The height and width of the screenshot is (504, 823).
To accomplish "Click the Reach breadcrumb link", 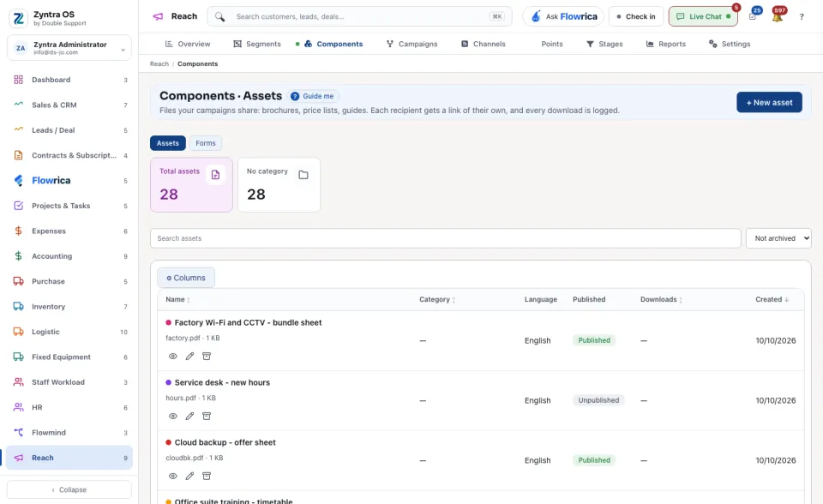I will tap(159, 64).
